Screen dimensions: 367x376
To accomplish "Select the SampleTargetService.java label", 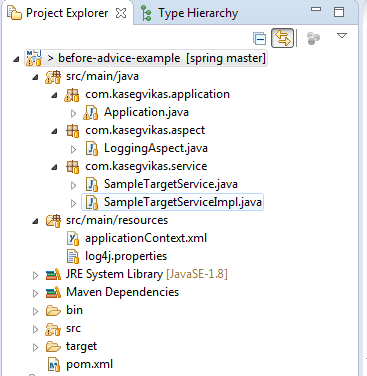I will pyautogui.click(x=171, y=184).
